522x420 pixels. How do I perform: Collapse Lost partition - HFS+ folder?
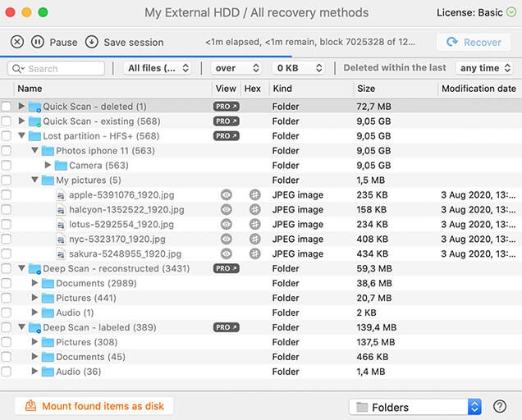tap(21, 135)
